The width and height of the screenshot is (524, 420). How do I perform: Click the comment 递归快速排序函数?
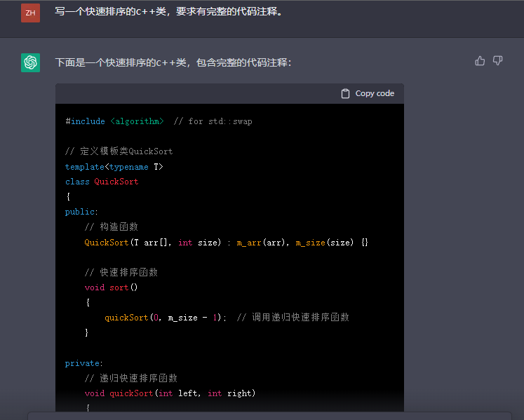[x=131, y=378]
